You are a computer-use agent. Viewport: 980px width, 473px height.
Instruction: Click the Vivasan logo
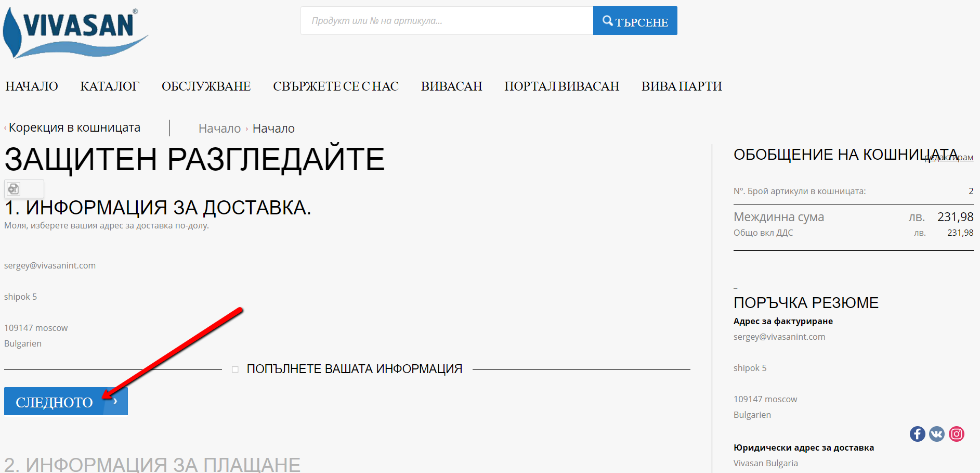[x=75, y=32]
